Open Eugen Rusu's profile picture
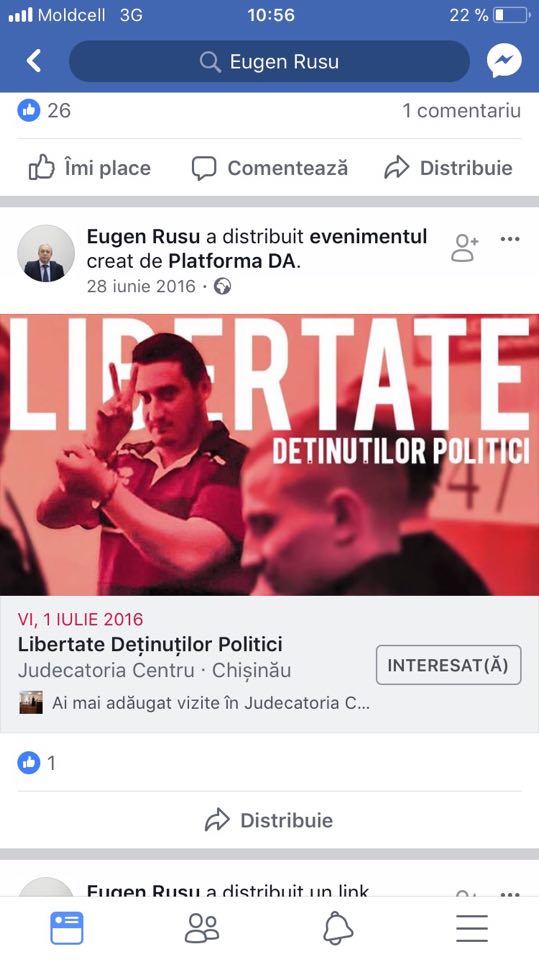This screenshot has width=539, height=960. [46, 253]
